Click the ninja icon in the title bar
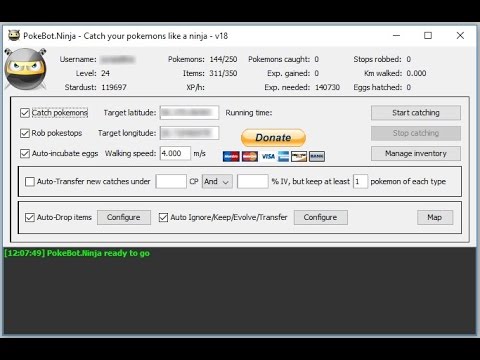 [14, 35]
